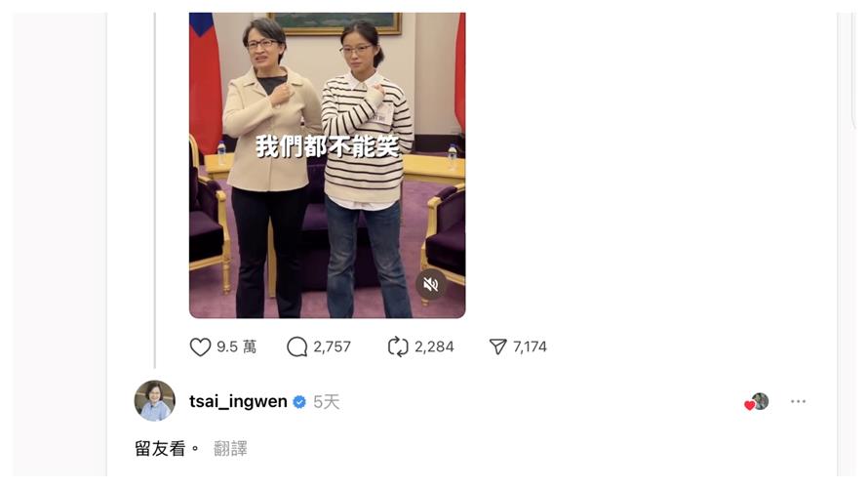View the 9.5 萬 likes count
This screenshot has height=488, width=868.
(x=236, y=346)
